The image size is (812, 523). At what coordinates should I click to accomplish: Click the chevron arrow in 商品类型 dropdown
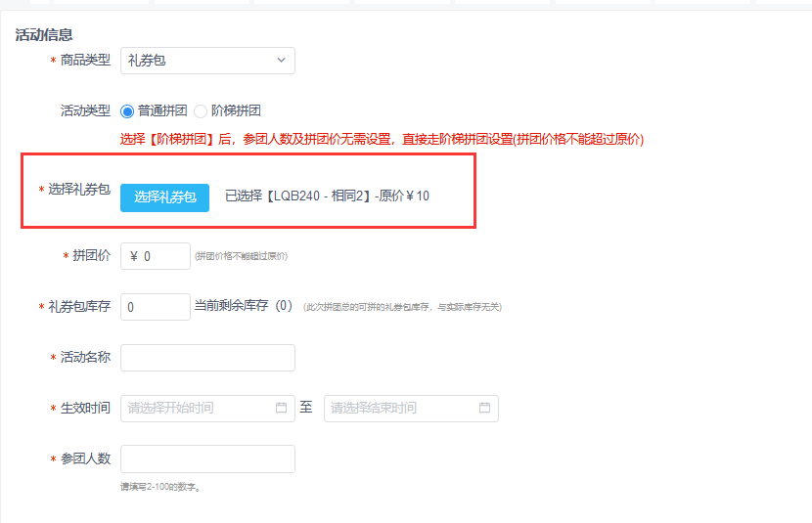coord(281,60)
